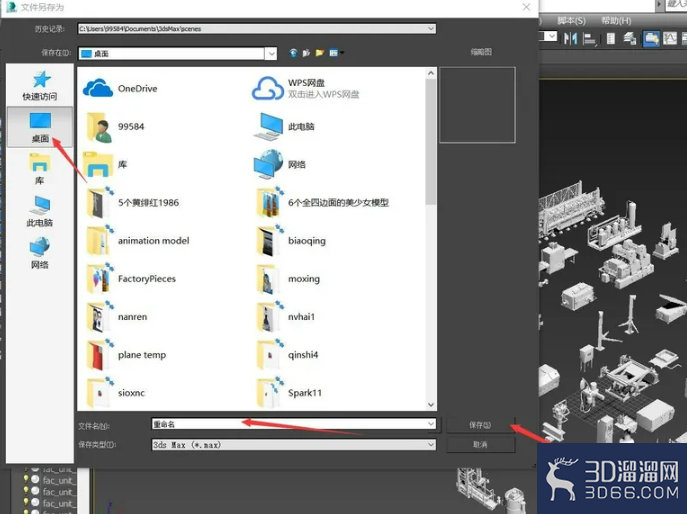The height and width of the screenshot is (514, 687).
Task: Select 网络 in the file list
Action: [280, 165]
